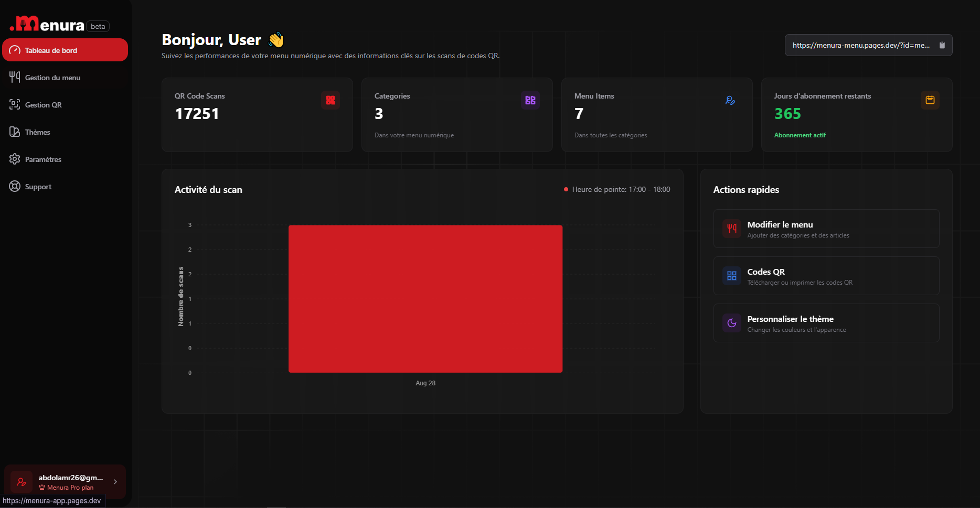Click the menu URL field
The height and width of the screenshot is (508, 980).
860,45
